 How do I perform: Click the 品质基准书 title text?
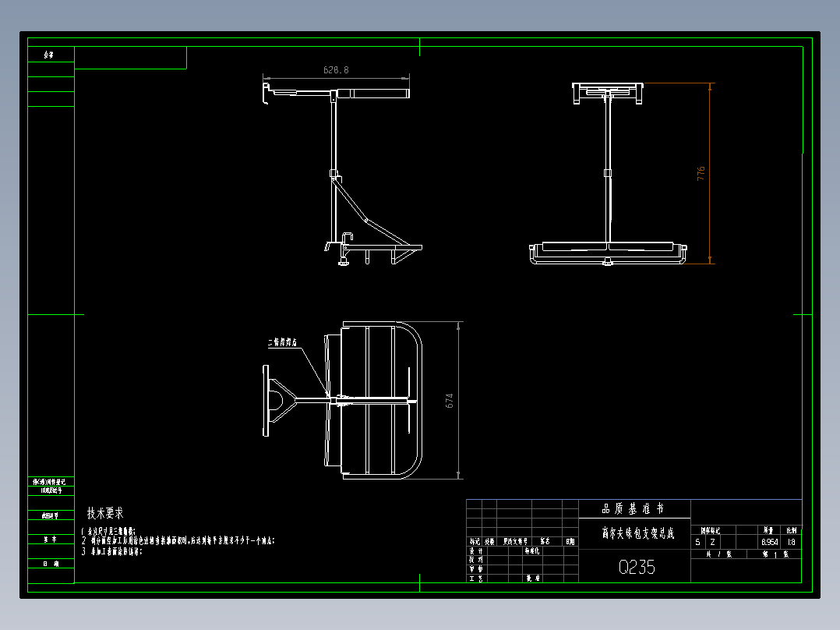pyautogui.click(x=633, y=508)
